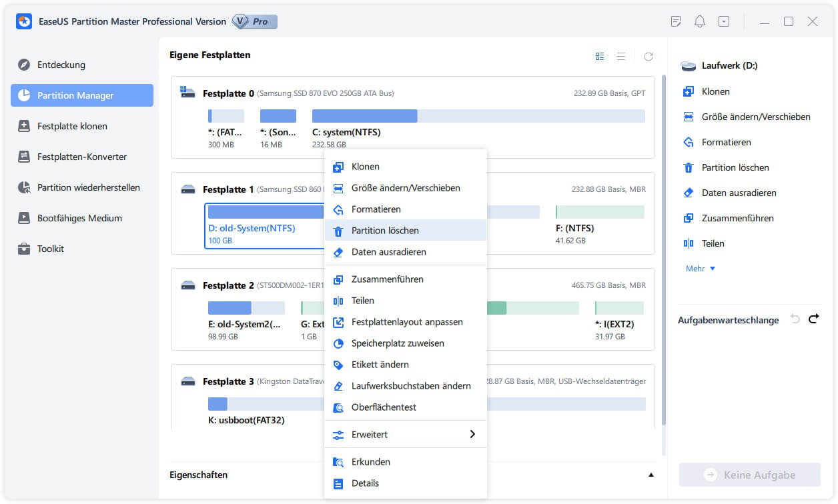
Task: Choose Festplattenlayout anpassen from context menu
Action: tap(406, 322)
